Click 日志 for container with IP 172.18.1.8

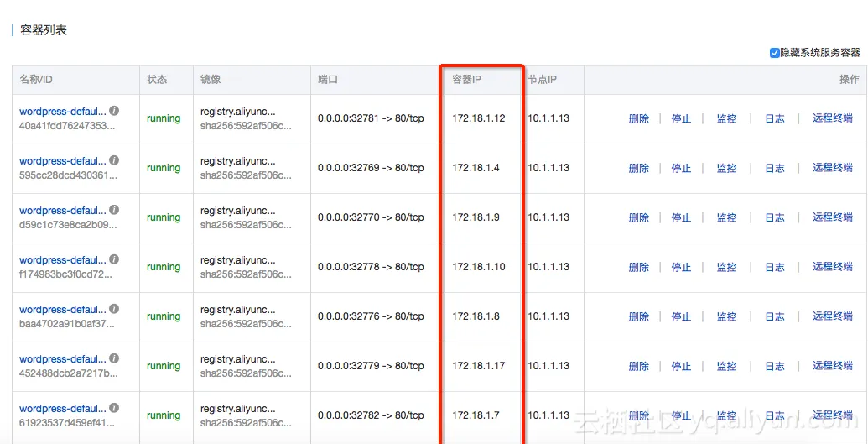(x=774, y=317)
